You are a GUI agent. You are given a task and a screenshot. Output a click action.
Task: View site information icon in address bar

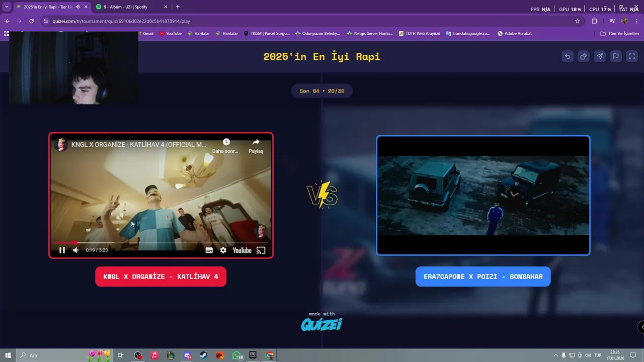click(x=46, y=21)
